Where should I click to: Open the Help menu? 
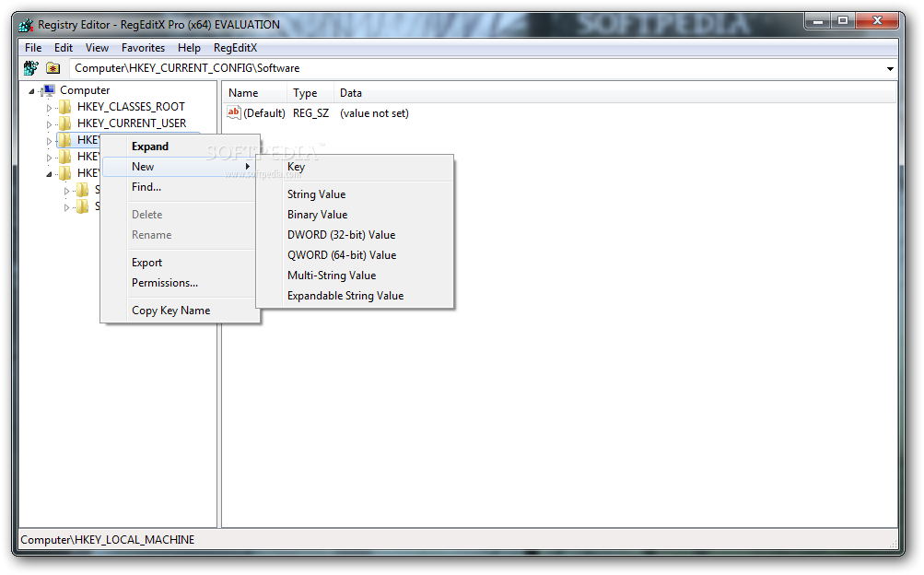[x=189, y=48]
